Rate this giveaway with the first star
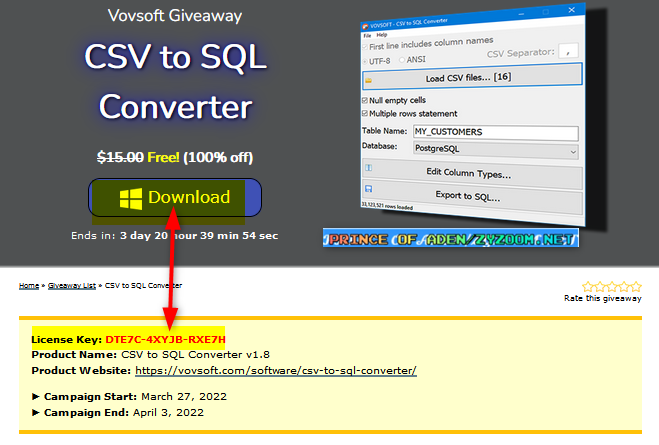Screen dimensions: 659x445 click(x=588, y=287)
